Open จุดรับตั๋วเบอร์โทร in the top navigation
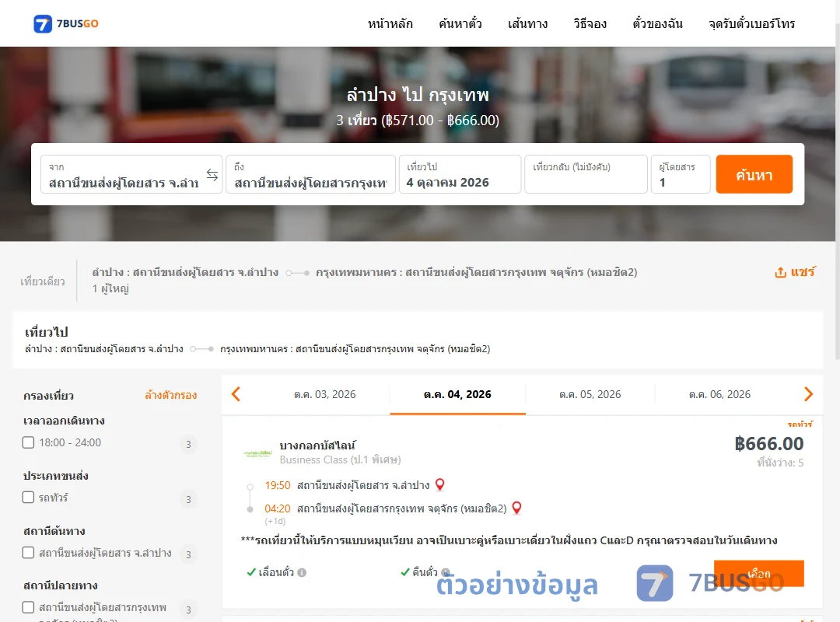The image size is (840, 622). point(751,23)
